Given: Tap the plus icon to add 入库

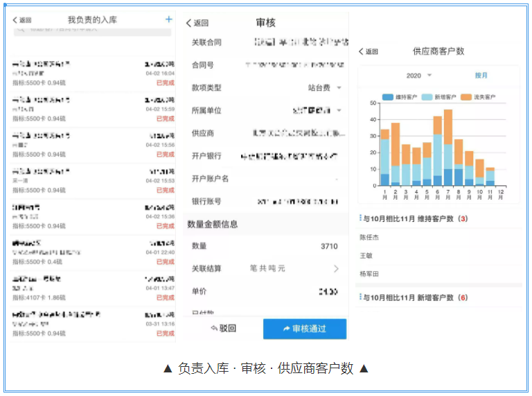Looking at the screenshot, I should click(x=168, y=19).
